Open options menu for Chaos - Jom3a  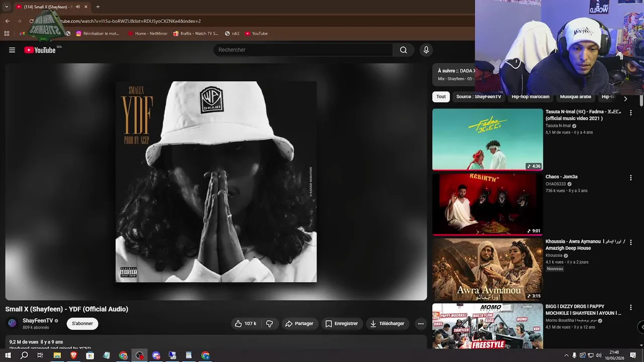point(630,178)
